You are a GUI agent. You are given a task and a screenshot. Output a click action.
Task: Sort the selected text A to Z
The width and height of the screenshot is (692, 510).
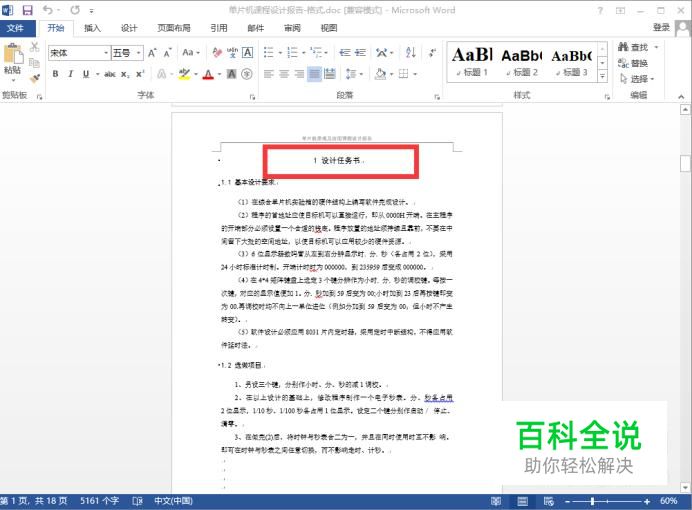[x=410, y=53]
